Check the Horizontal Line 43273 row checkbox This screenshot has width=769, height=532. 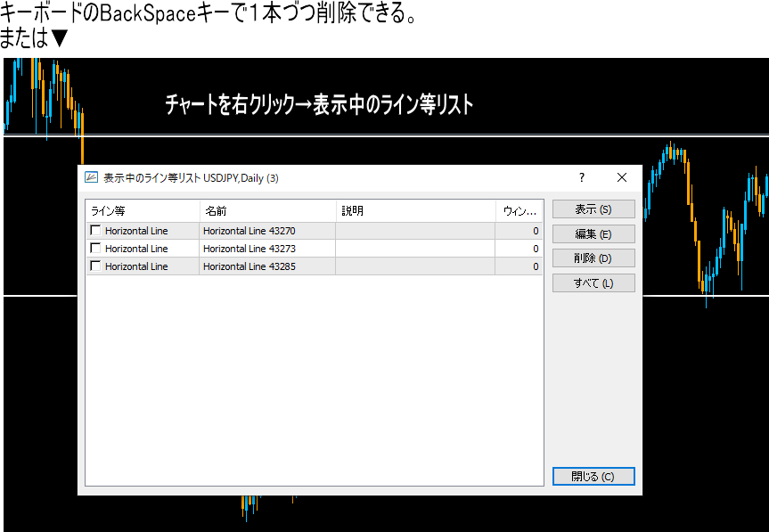coord(95,249)
